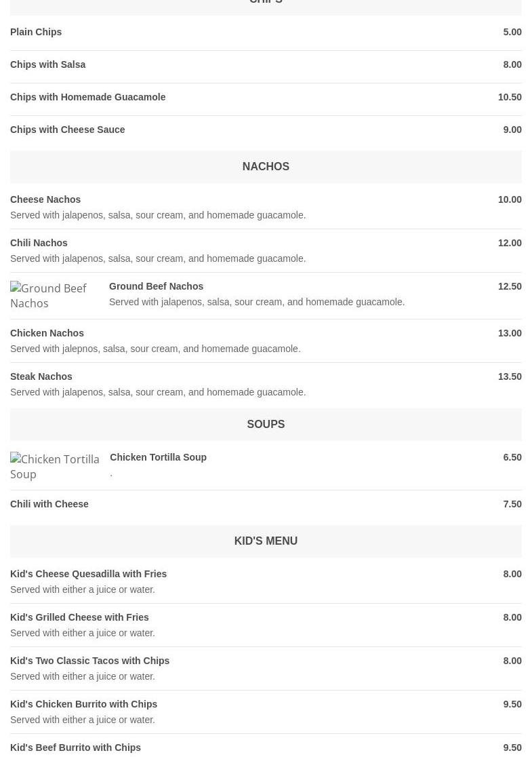Pick Kid's Two Classic Tacos with Chips
Screen dimensions: 532x757
(89, 661)
